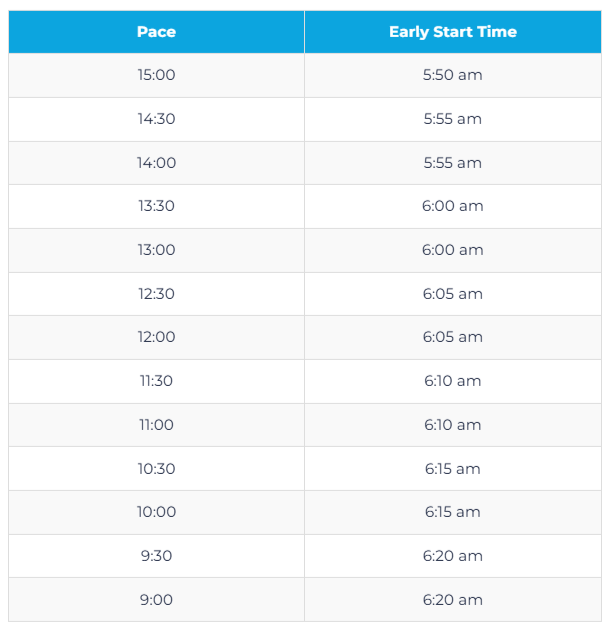The height and width of the screenshot is (631, 614).
Task: Click the 5:55 am time beside 14:30
Action: point(453,119)
